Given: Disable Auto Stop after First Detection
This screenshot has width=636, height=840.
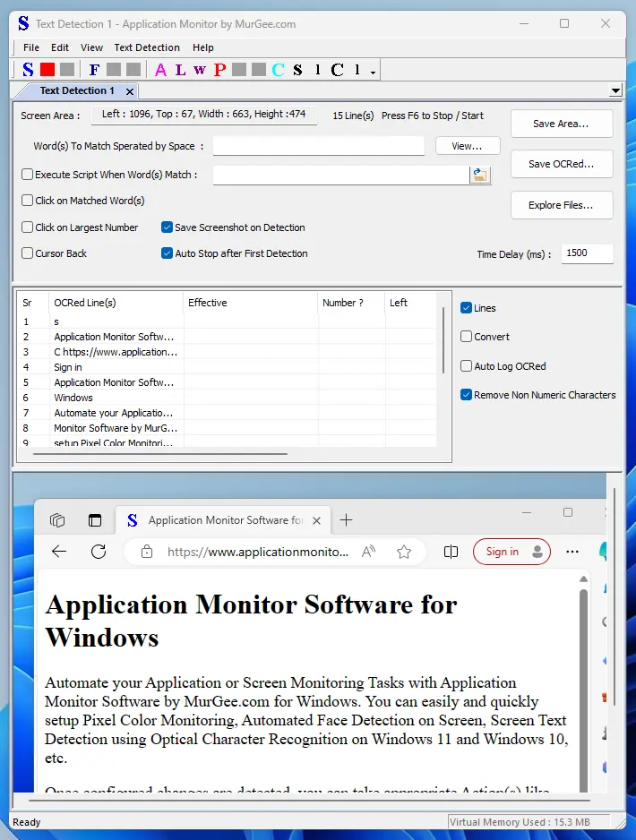Looking at the screenshot, I should pyautogui.click(x=167, y=253).
